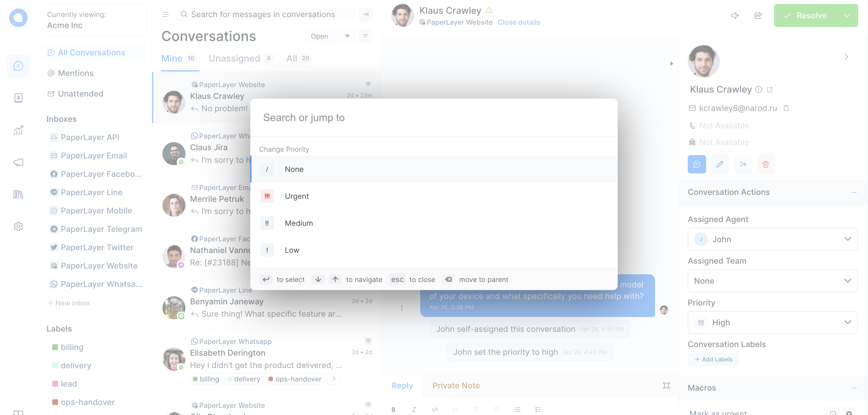Toggle the Private Note reply mode

(456, 385)
